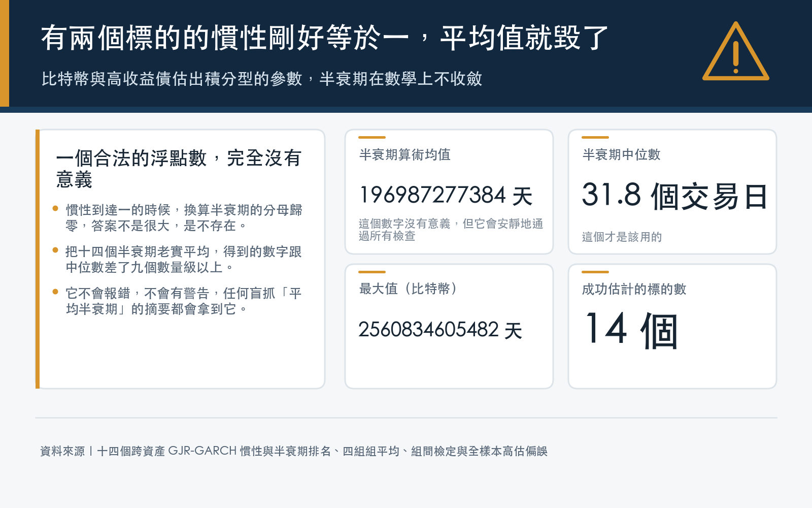Select the value 196987277384 天
This screenshot has width=812, height=508.
446,196
